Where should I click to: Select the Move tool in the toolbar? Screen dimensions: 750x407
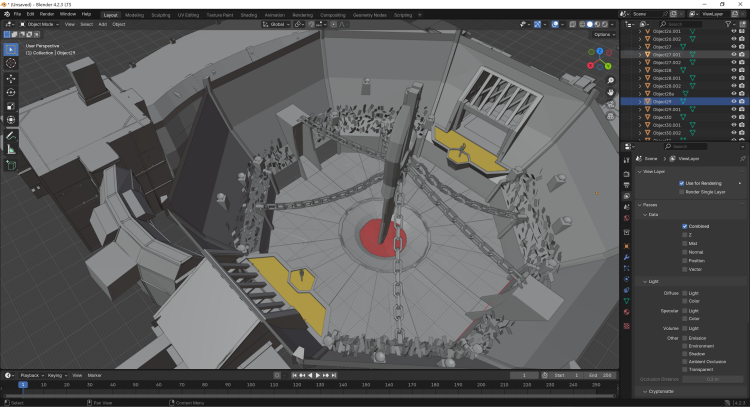click(11, 78)
